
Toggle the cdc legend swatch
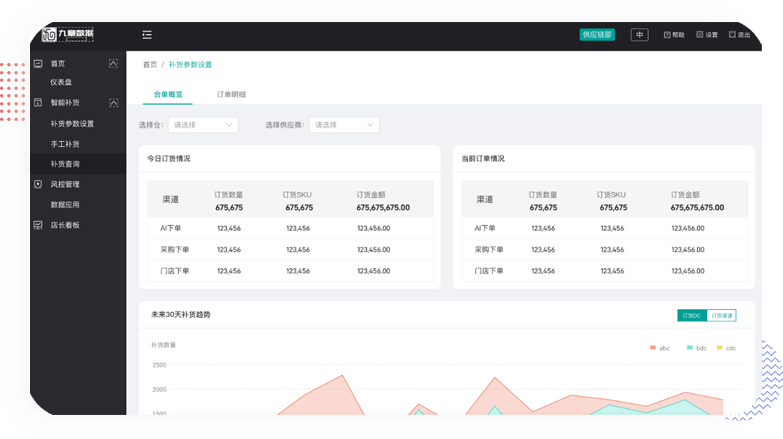click(720, 348)
